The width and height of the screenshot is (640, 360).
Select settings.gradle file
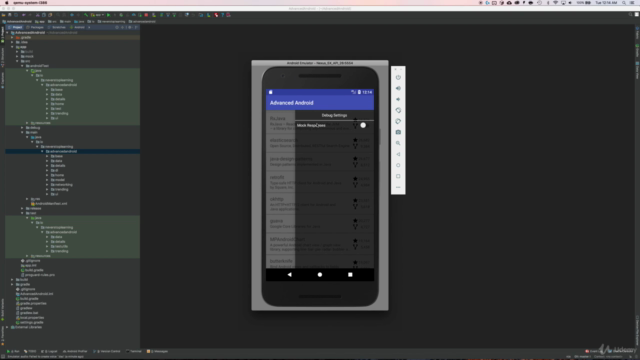(x=29, y=322)
